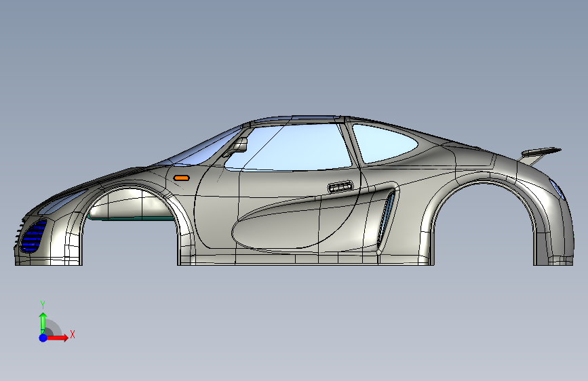
Task: Select the car door handle
Action: pos(340,186)
